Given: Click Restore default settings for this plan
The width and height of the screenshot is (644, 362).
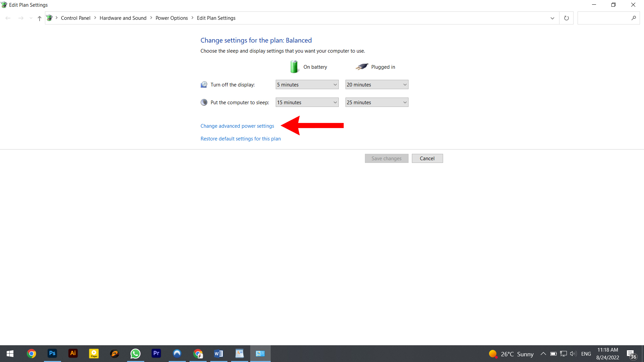Looking at the screenshot, I should point(240,138).
